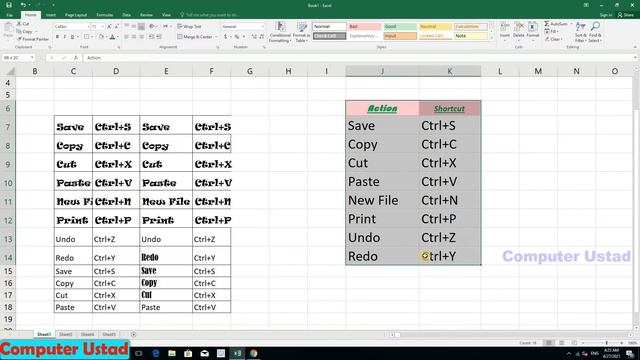
Task: Click Increase Font Size (large A)
Action: (109, 27)
